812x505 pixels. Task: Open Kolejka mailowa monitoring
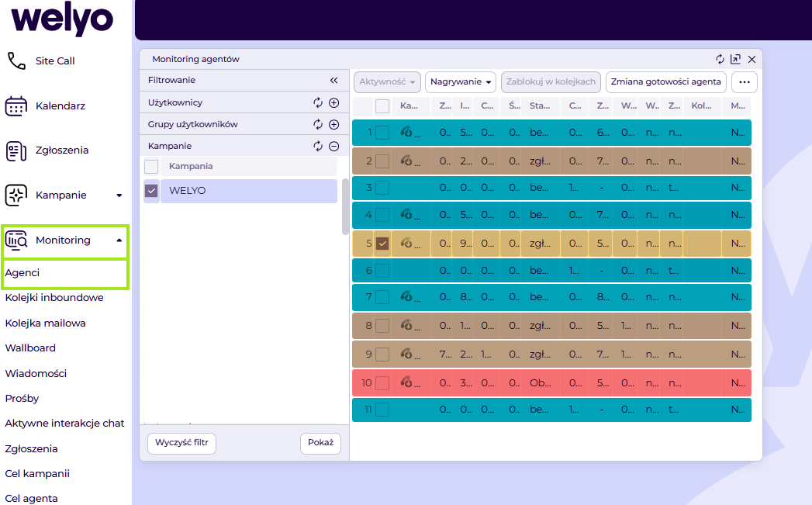click(x=46, y=323)
